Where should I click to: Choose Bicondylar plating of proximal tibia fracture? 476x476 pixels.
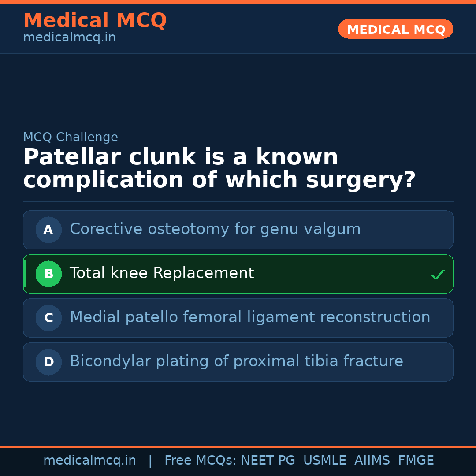tap(236, 361)
